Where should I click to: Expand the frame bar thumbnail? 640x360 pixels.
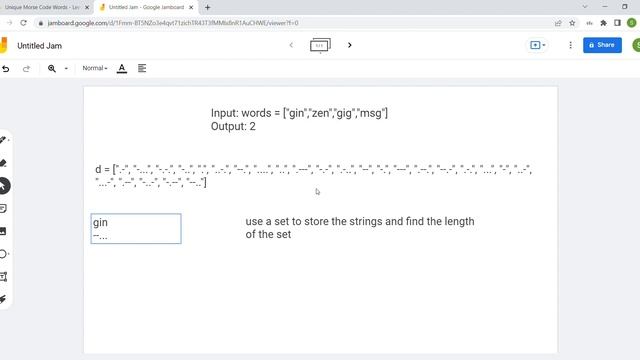point(320,45)
